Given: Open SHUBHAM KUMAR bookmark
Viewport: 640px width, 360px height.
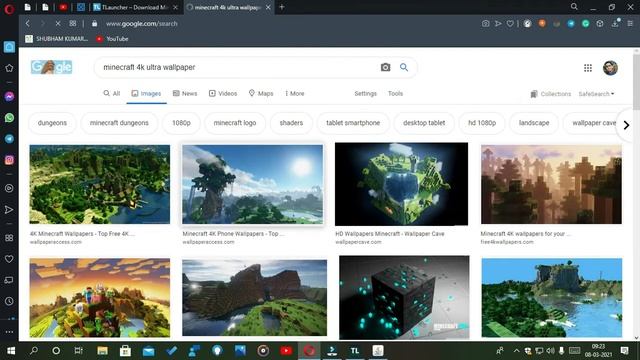Looking at the screenshot, I should tap(57, 39).
